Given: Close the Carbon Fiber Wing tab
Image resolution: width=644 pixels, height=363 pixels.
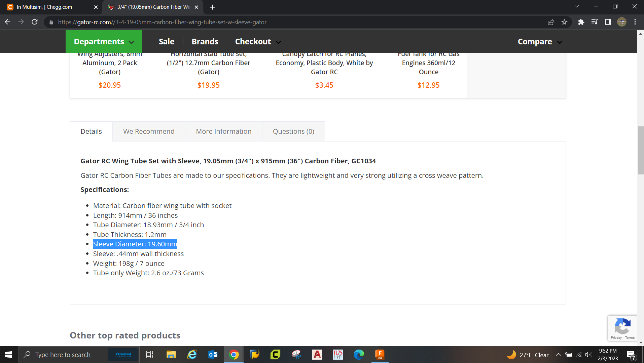Looking at the screenshot, I should tap(196, 7).
